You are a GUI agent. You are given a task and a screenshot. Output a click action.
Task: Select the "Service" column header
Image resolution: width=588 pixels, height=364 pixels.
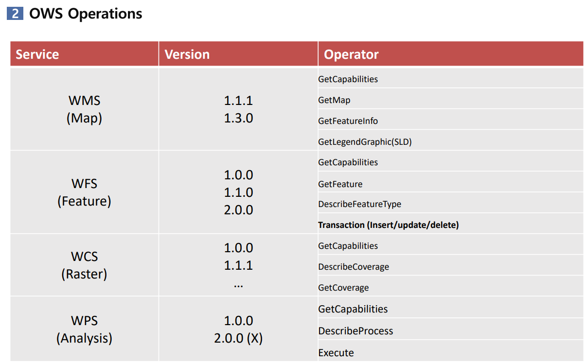tap(85, 54)
